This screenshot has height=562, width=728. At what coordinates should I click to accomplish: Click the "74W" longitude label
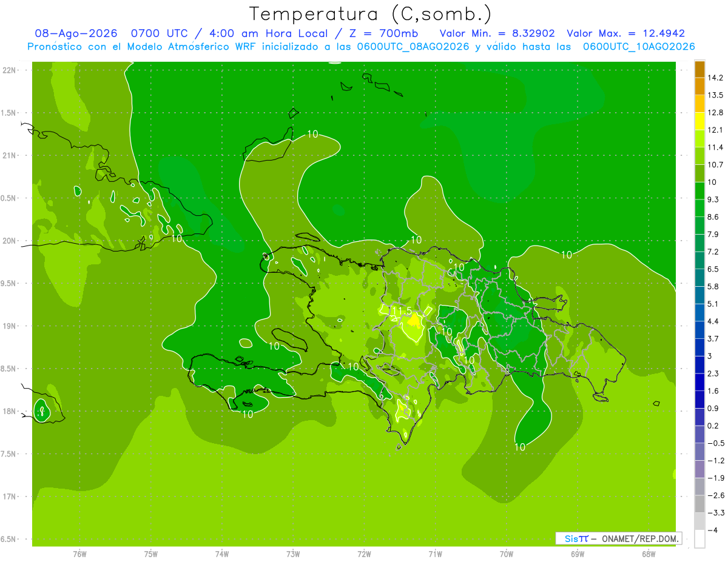coord(221,554)
